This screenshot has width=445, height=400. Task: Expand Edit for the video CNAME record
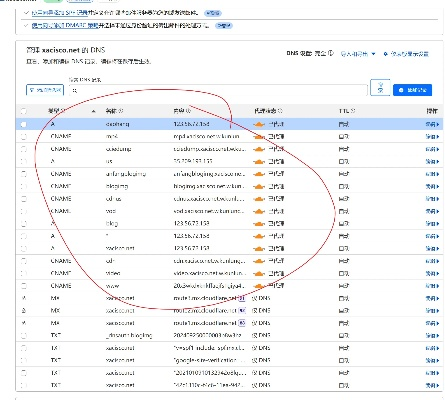[432, 274]
